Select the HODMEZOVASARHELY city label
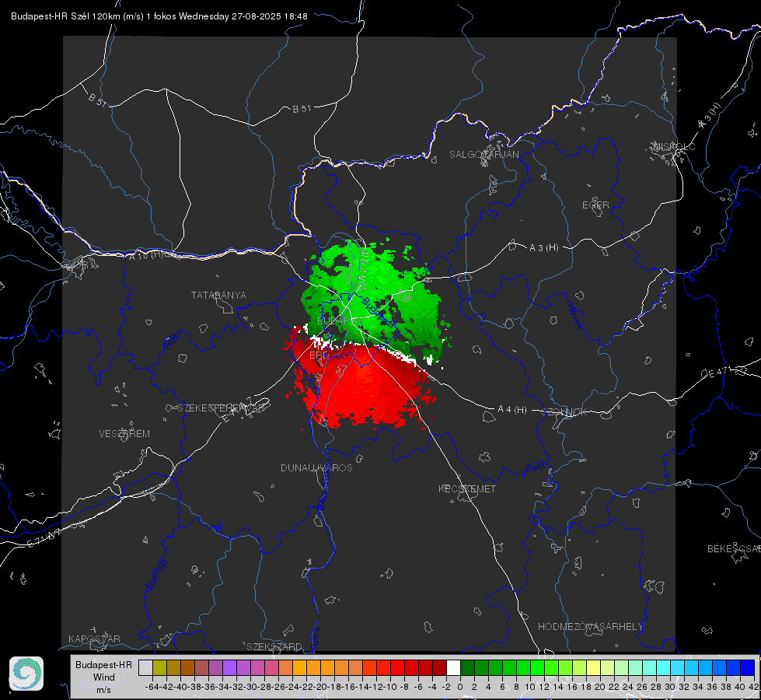This screenshot has width=761, height=700. [x=590, y=627]
